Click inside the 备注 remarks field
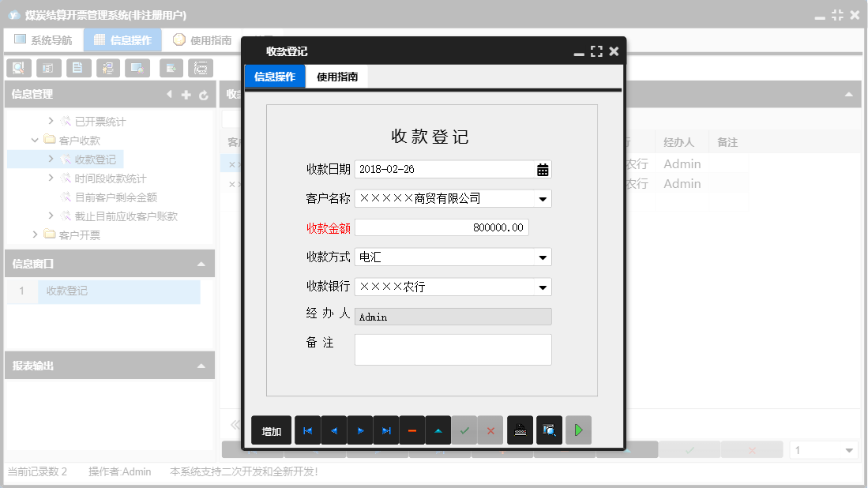Screen dimensions: 868x488 point(453,349)
